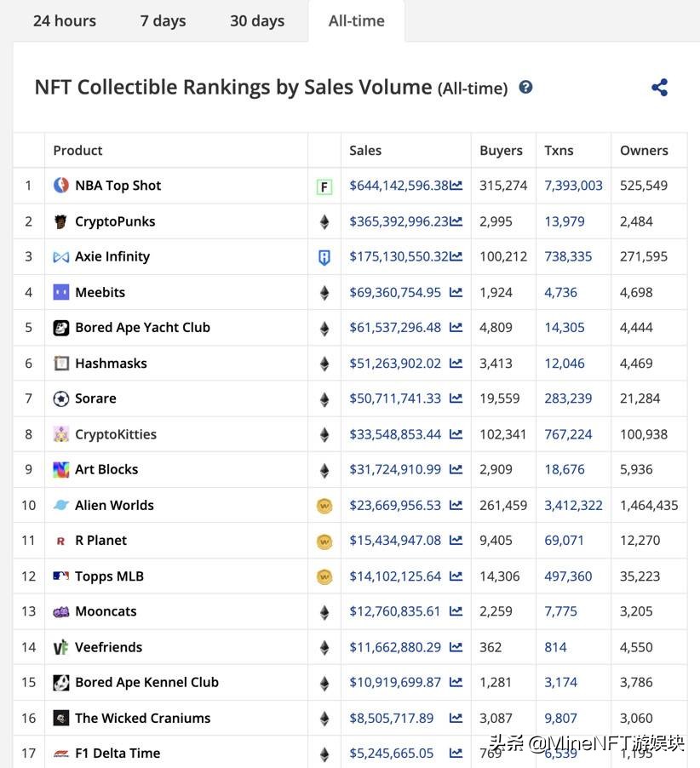Click the CryptoKitties logo icon
This screenshot has height=768, width=700.
pyautogui.click(x=61, y=434)
